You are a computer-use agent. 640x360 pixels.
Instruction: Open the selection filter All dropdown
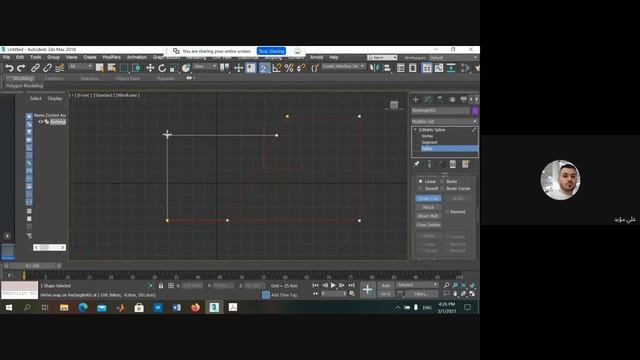click(x=80, y=67)
